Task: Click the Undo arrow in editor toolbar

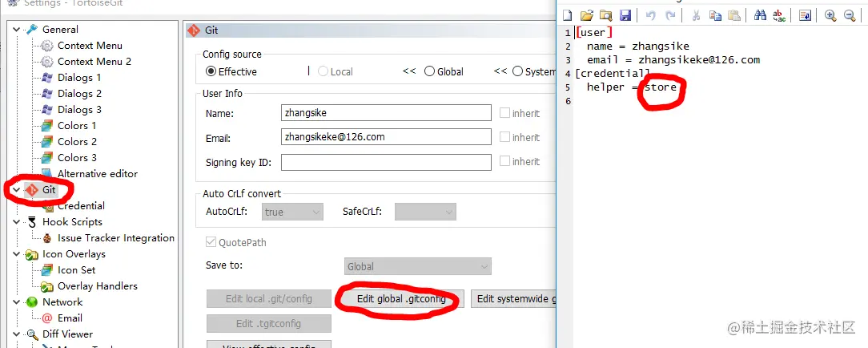Action: (x=650, y=15)
